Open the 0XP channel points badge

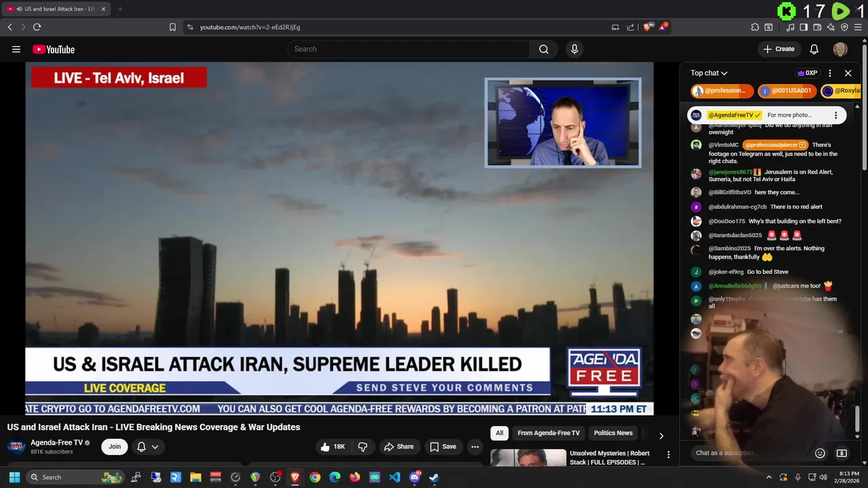807,73
